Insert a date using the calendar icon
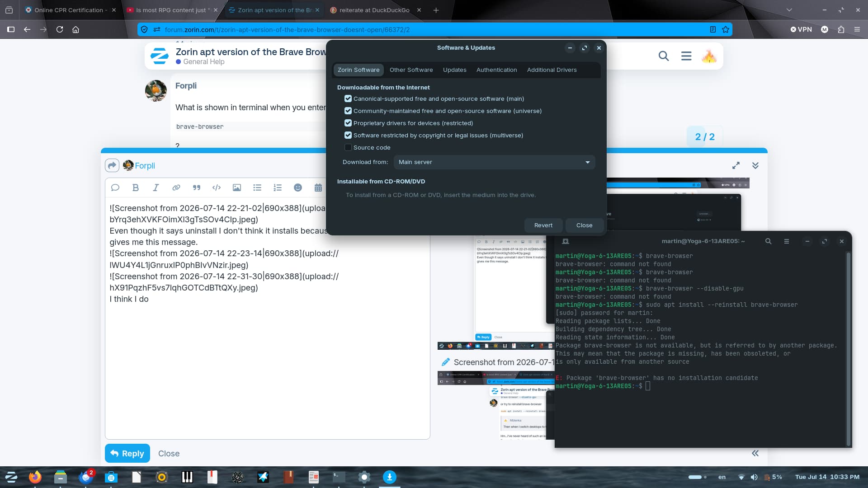 click(x=318, y=188)
